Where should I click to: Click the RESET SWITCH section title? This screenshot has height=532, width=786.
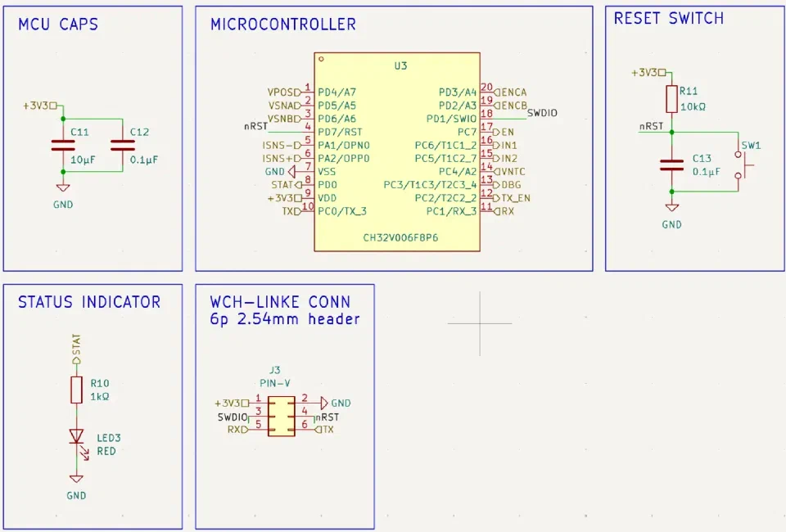[669, 19]
